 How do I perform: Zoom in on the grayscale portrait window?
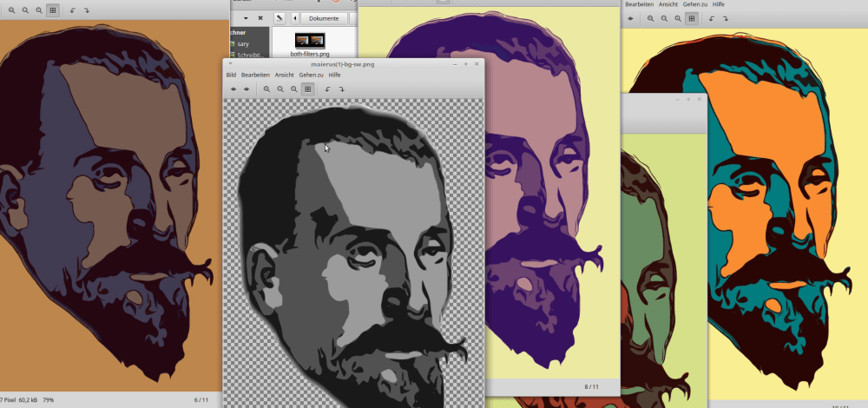pyautogui.click(x=267, y=89)
